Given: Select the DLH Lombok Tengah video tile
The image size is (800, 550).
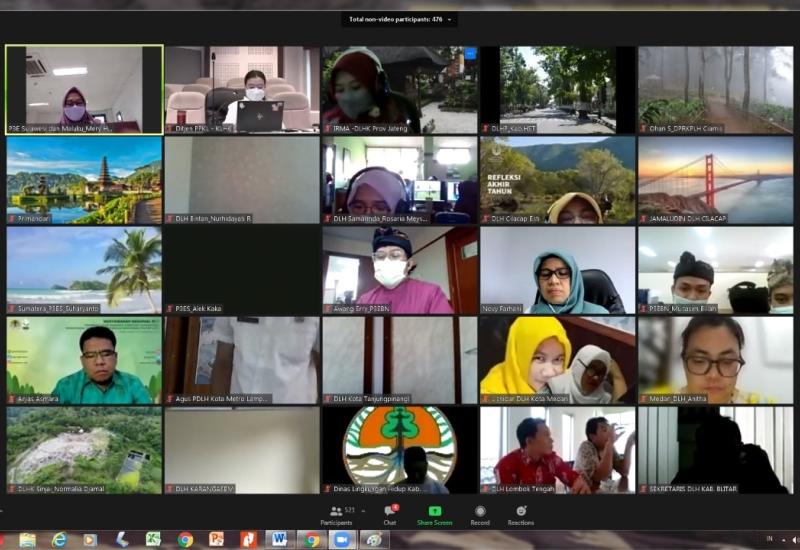Looking at the screenshot, I should [556, 450].
